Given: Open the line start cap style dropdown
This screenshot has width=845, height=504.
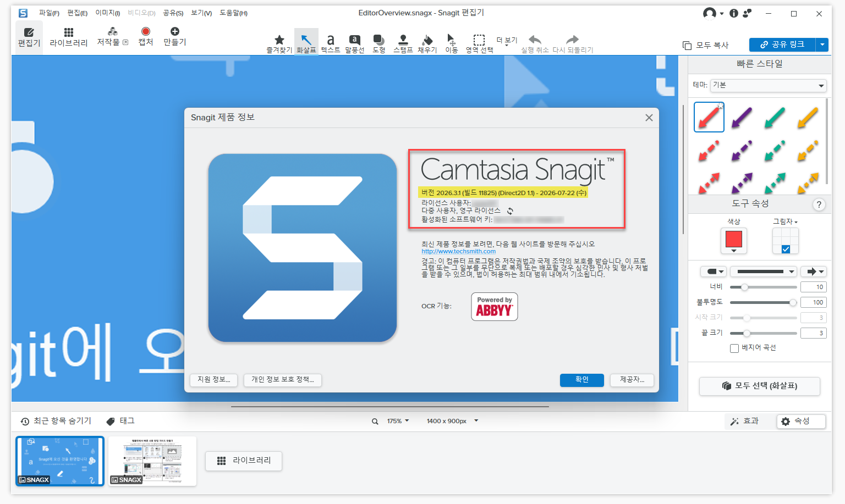Looking at the screenshot, I should 714,272.
